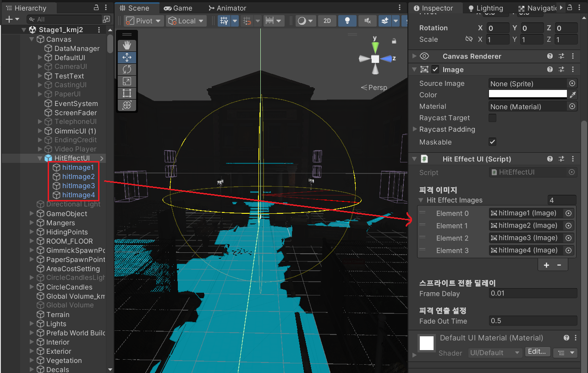Select the Rect tool
The image size is (588, 373).
click(127, 93)
